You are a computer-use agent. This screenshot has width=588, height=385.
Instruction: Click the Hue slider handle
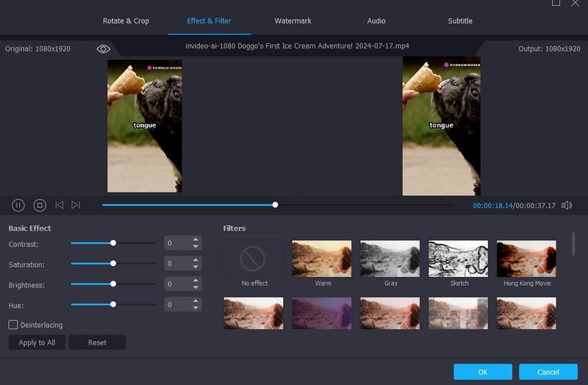tap(113, 304)
